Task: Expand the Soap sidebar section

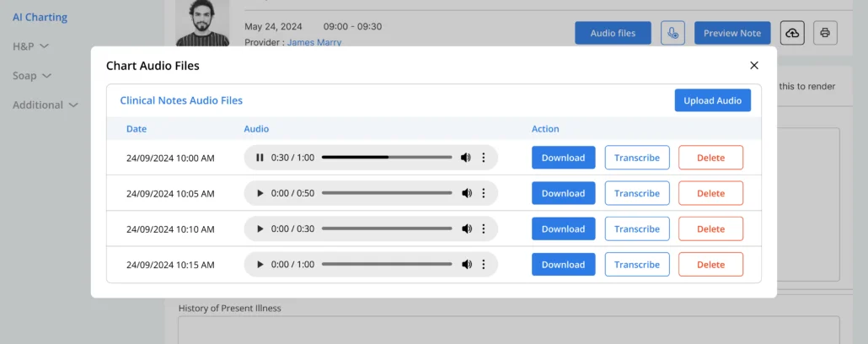Action: pyautogui.click(x=32, y=76)
